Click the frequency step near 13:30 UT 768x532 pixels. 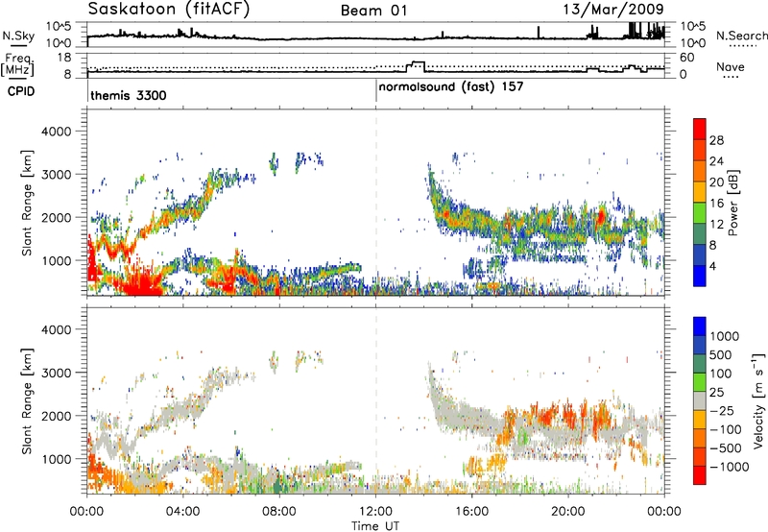[x=417, y=65]
